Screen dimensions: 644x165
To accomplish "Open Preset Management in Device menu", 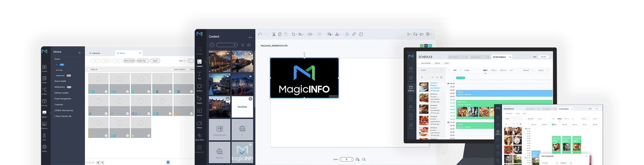I will point(63,99).
